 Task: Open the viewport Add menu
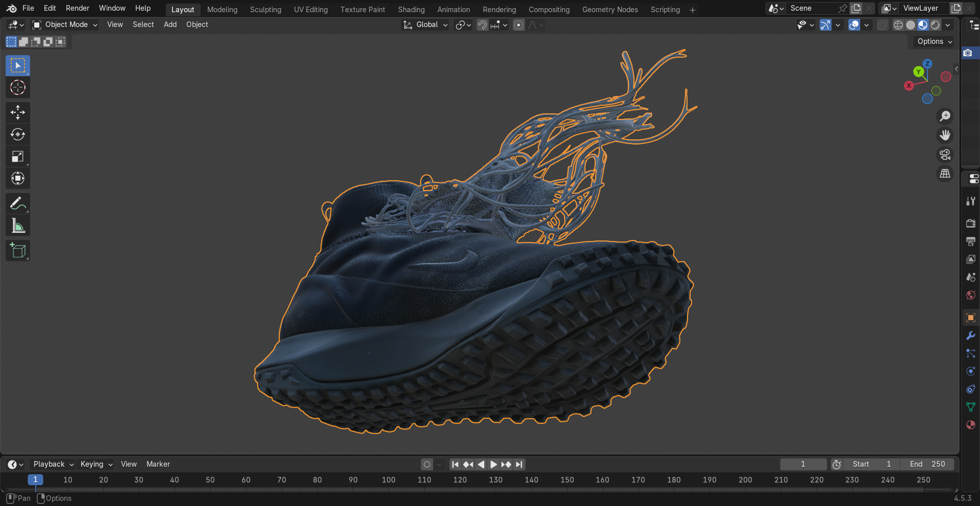[170, 25]
